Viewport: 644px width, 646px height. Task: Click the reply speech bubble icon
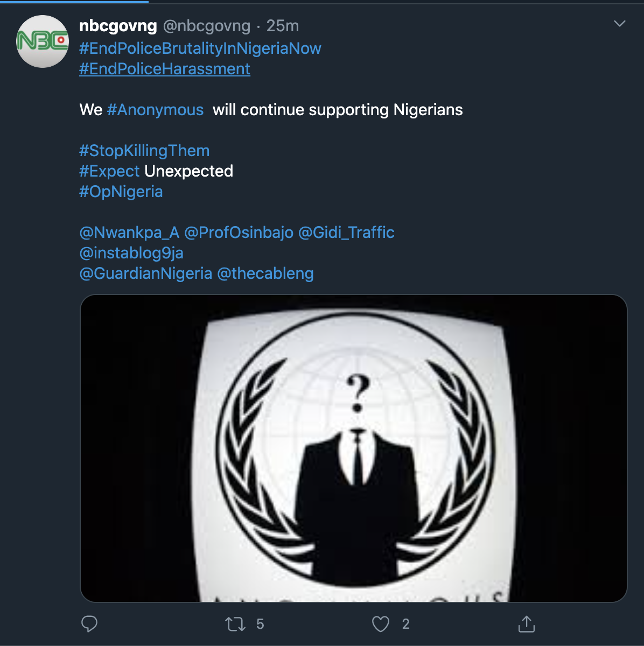[89, 624]
